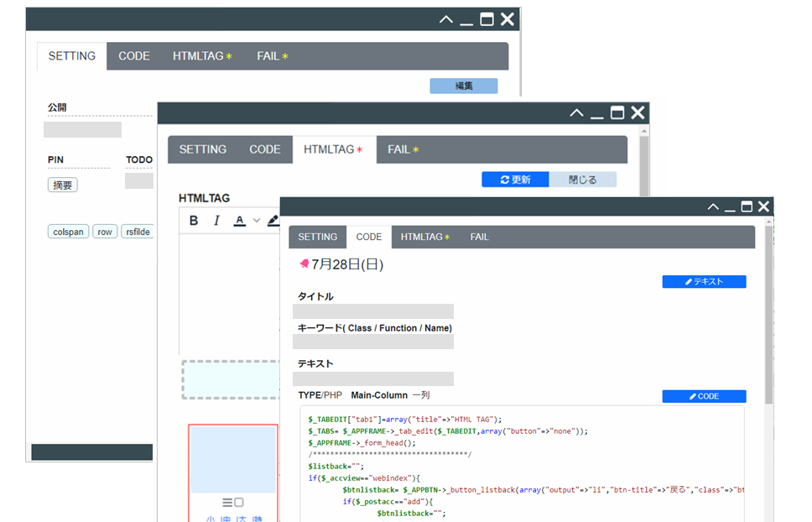Image resolution: width=812 pixels, height=522 pixels.
Task: Collapse the window with the 編集 button
Action: point(446,19)
